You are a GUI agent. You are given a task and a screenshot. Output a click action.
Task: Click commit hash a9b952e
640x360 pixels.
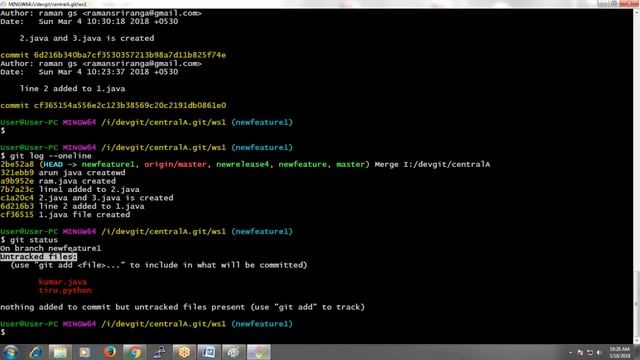(17, 181)
